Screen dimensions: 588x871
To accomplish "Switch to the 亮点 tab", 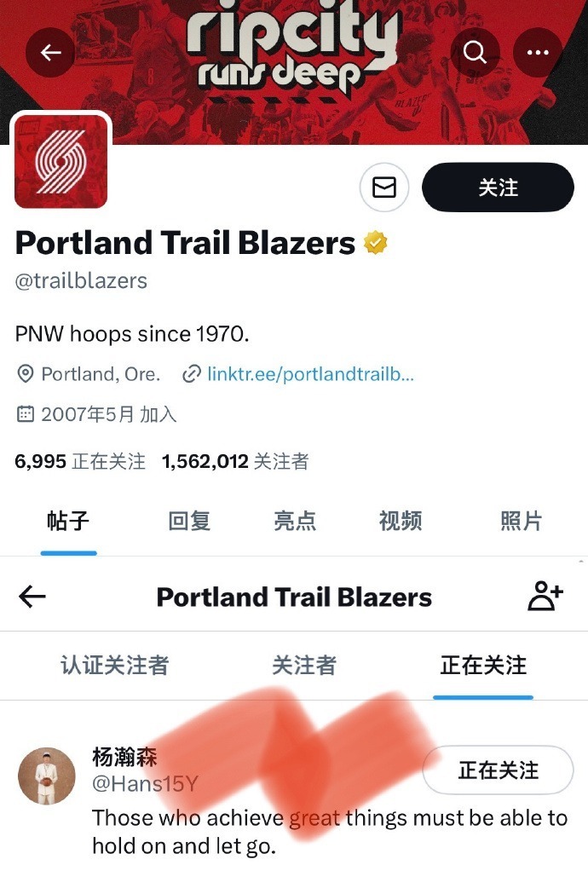I will (295, 521).
